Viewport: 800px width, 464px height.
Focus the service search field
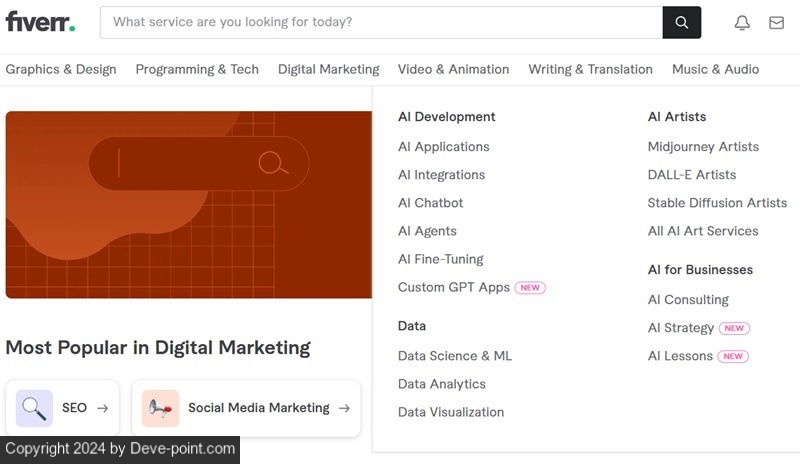(380, 22)
